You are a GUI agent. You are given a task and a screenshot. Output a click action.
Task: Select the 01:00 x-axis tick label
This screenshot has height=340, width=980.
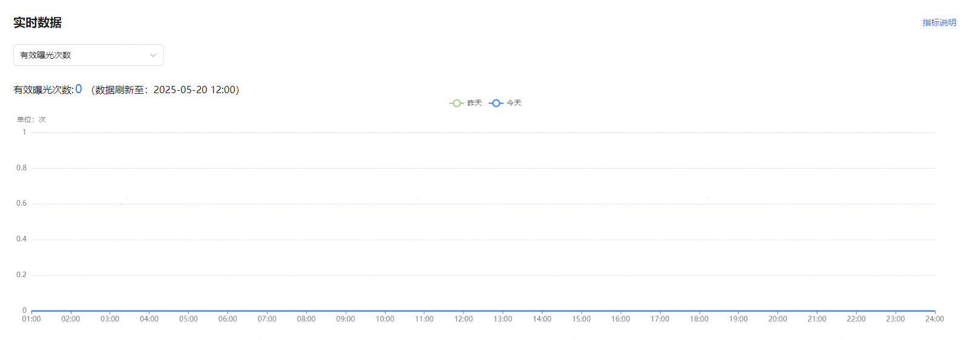click(31, 319)
